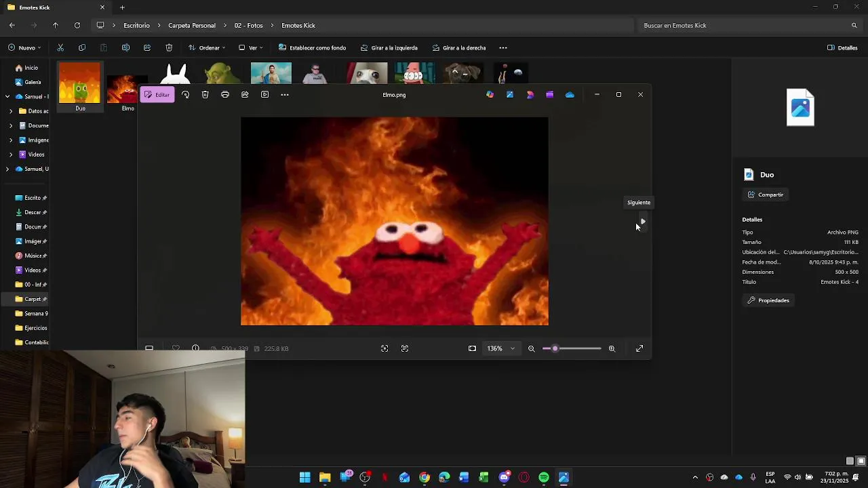
Task: Click the Photos zoom slider handle
Action: 555,348
